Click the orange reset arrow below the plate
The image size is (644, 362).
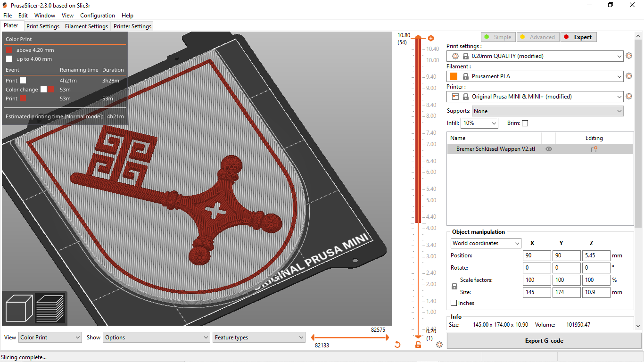397,345
